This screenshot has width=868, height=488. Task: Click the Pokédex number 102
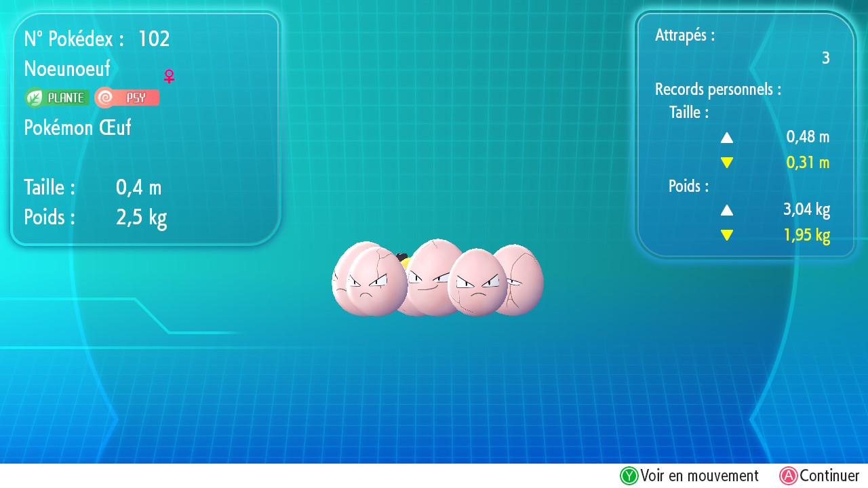(153, 39)
